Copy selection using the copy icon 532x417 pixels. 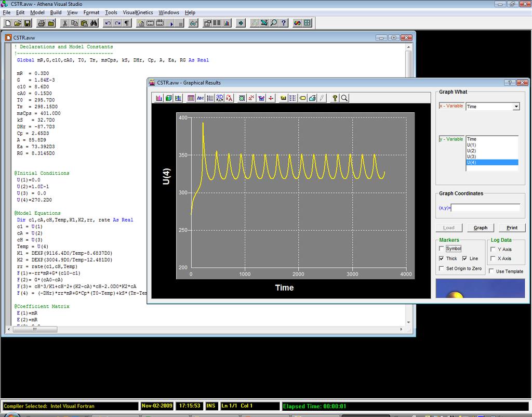(x=75, y=23)
